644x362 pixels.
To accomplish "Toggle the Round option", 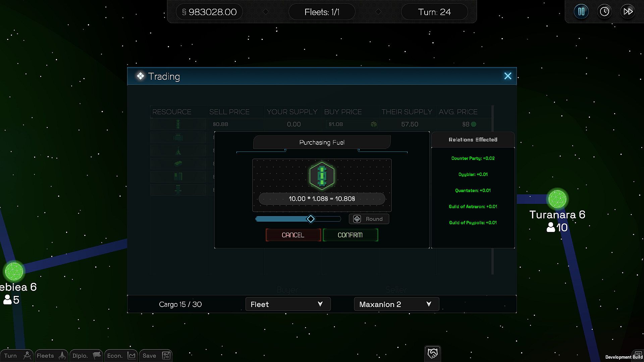I will pyautogui.click(x=369, y=219).
